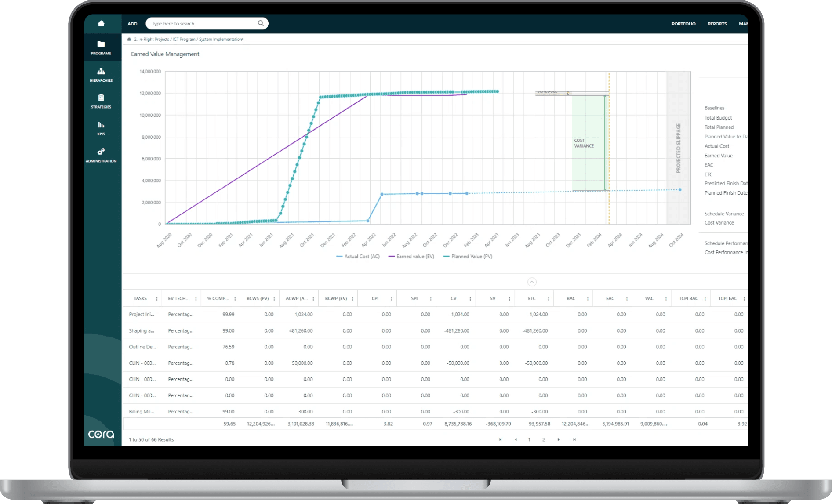Open the Portfolio menu
The image size is (832, 504).
tap(683, 24)
